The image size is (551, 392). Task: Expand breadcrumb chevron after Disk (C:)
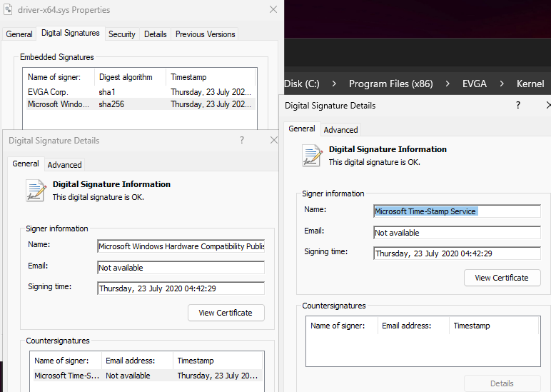coord(334,84)
